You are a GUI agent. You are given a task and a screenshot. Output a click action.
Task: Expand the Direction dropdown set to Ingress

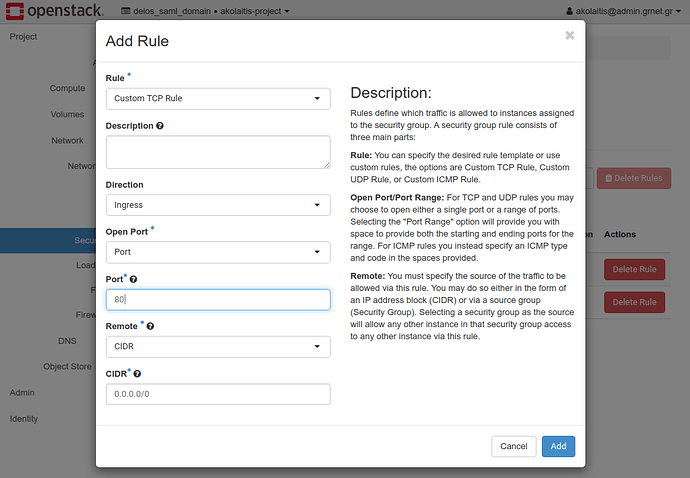pyautogui.click(x=217, y=205)
